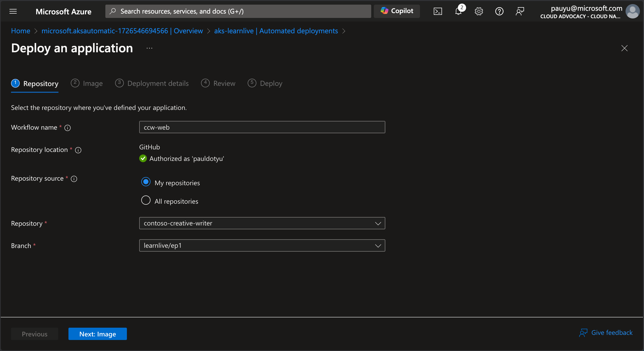
Task: Open aks-learnlive Automated deployments breadcrumb
Action: [x=276, y=31]
